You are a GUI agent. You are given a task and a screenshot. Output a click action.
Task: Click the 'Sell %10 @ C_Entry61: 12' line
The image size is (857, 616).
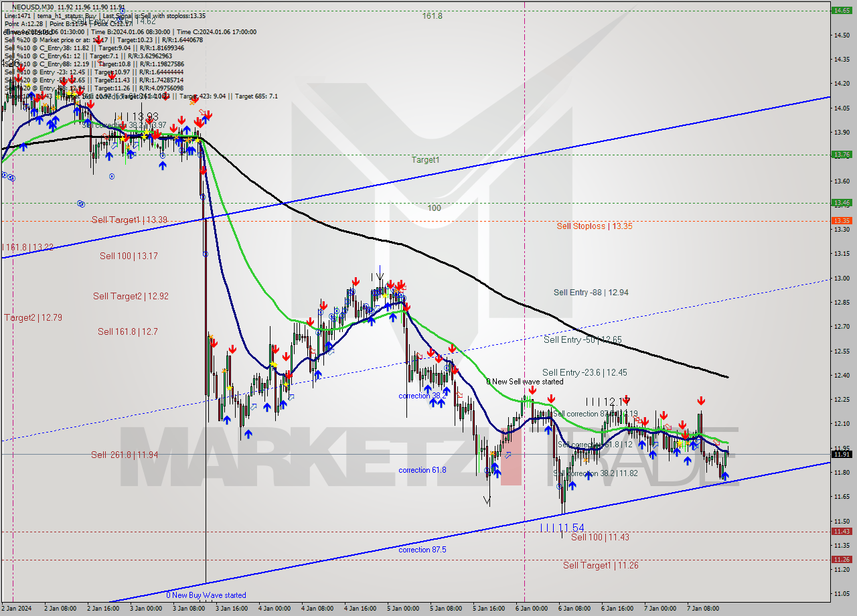pyautogui.click(x=89, y=56)
